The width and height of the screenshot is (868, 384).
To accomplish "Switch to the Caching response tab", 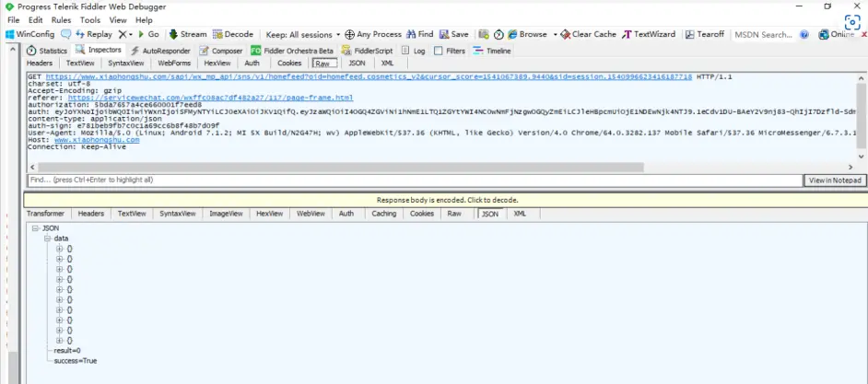I will pos(383,214).
